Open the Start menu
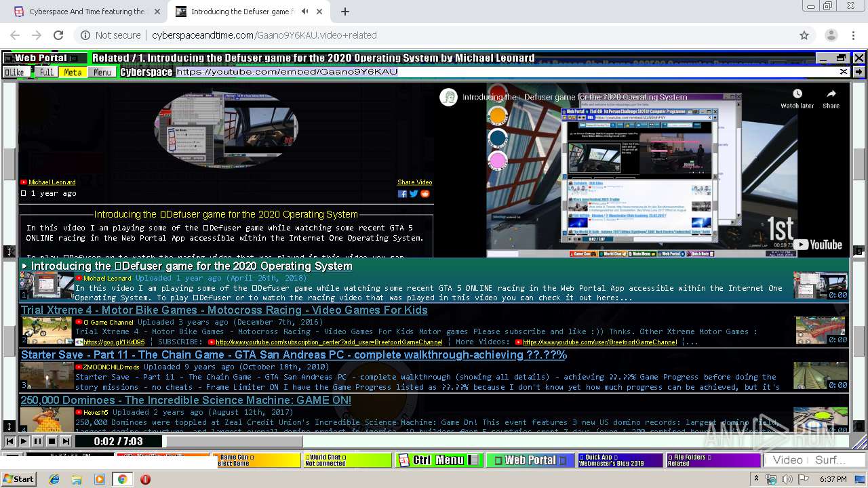The width and height of the screenshot is (868, 488). (18, 479)
